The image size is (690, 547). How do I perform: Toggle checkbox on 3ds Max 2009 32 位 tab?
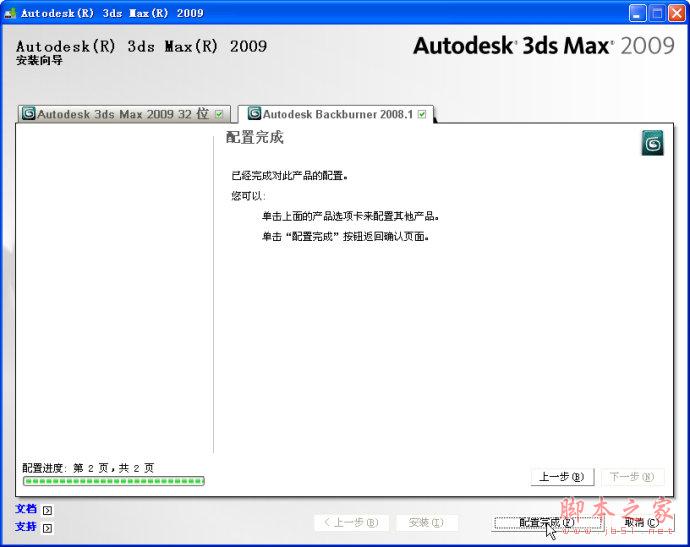(219, 114)
